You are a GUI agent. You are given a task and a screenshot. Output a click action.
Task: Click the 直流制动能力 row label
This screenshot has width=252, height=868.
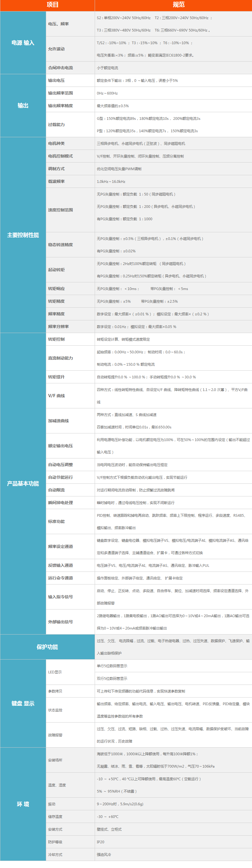coord(60,358)
